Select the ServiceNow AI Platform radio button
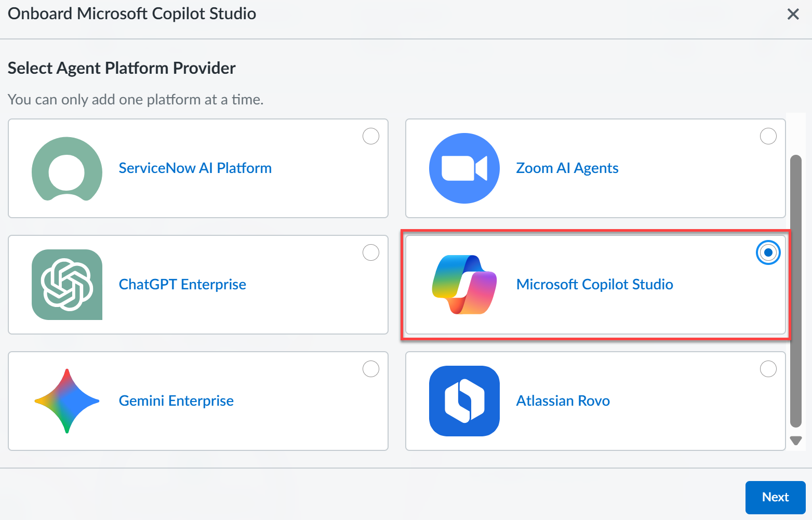 (x=371, y=137)
